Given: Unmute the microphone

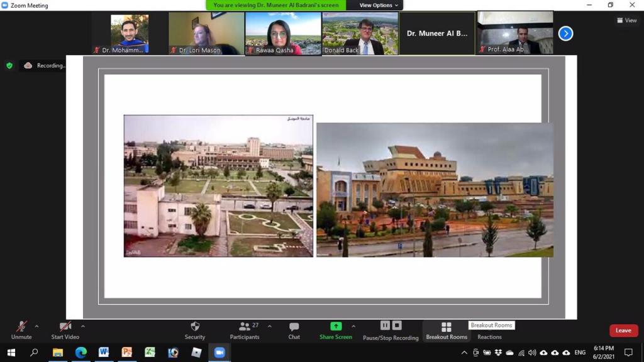Looking at the screenshot, I should (21, 329).
